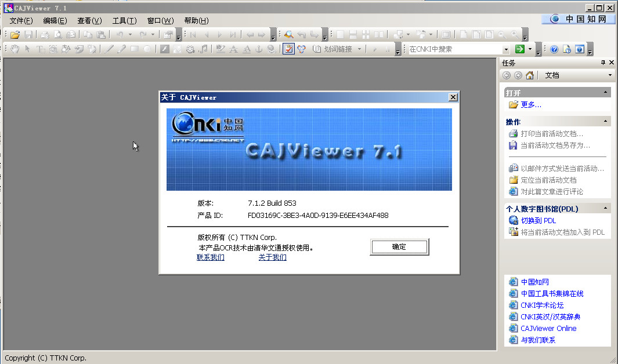Viewport: 618px width, 364px height.
Task: Click the Home icon in the task pane
Action: [x=529, y=75]
